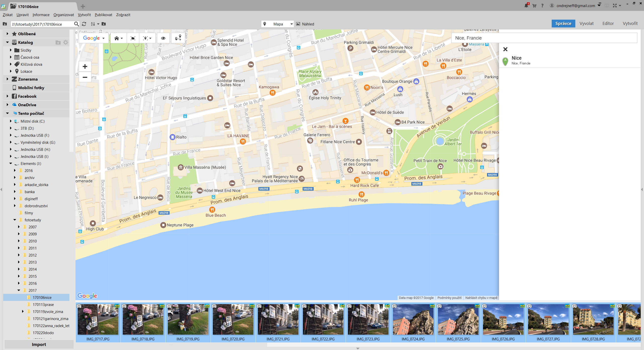Click fit-photos-to-view map icon
This screenshot has height=350, width=644.
tap(133, 38)
